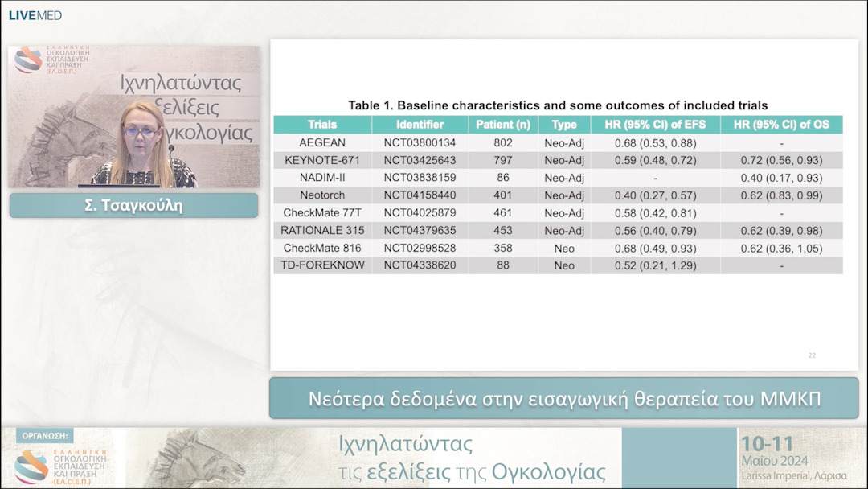
Task: Click the Patient (n) column header
Action: coord(503,124)
